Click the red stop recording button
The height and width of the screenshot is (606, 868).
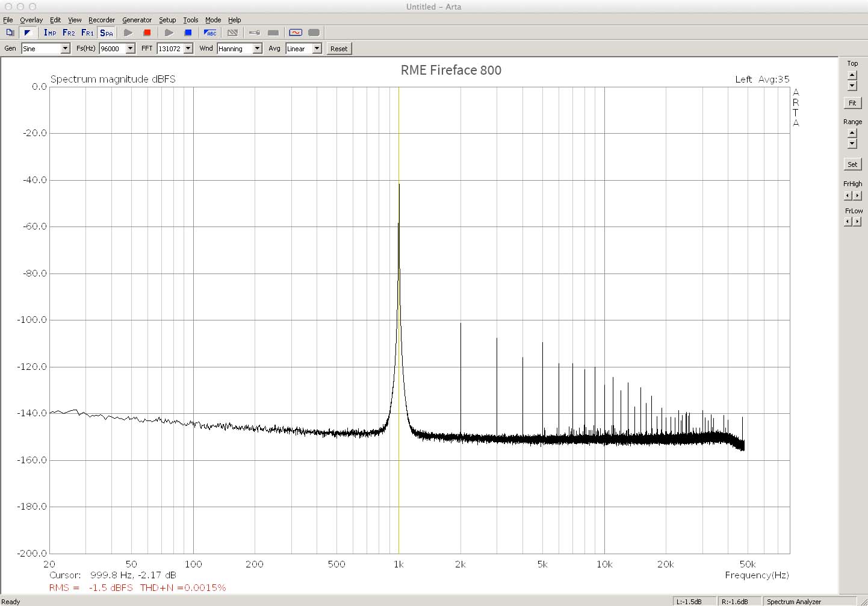click(x=147, y=33)
